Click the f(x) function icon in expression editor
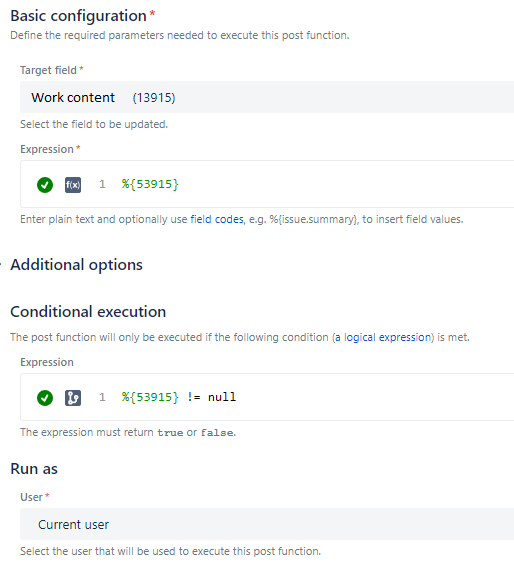Viewport: 514px width, 570px height. [73, 185]
